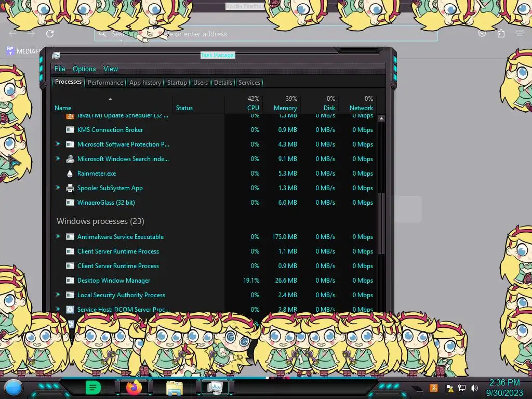This screenshot has width=532, height=399.
Task: Go forward in Firefox
Action: point(31,34)
